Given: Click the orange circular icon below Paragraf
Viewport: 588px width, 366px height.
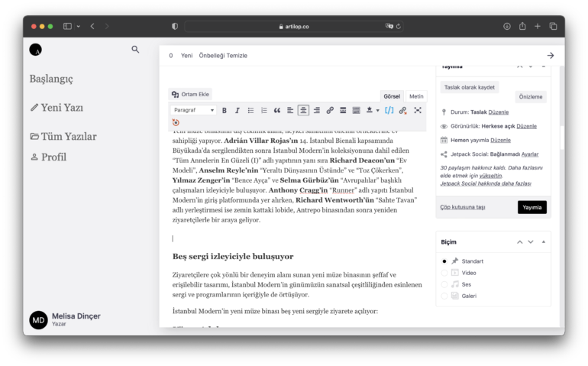Looking at the screenshot, I should pos(176,122).
